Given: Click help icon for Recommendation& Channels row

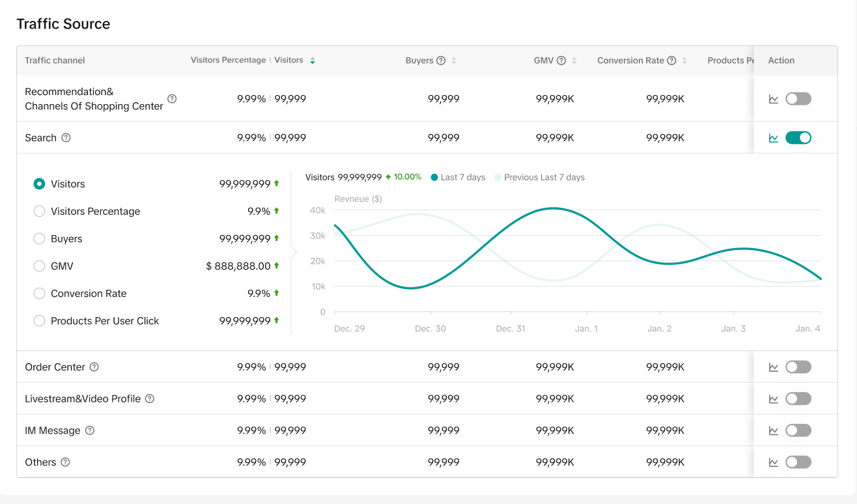Looking at the screenshot, I should (x=172, y=99).
